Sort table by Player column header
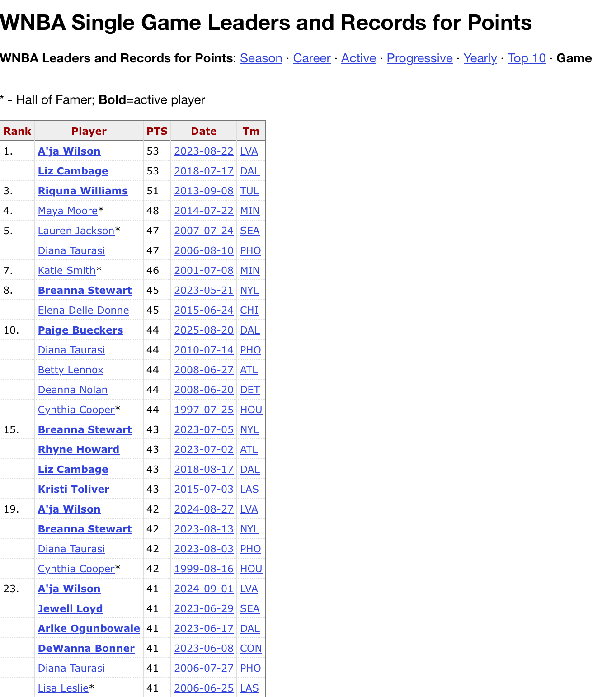Viewport: 616px width, 697px height. [89, 131]
